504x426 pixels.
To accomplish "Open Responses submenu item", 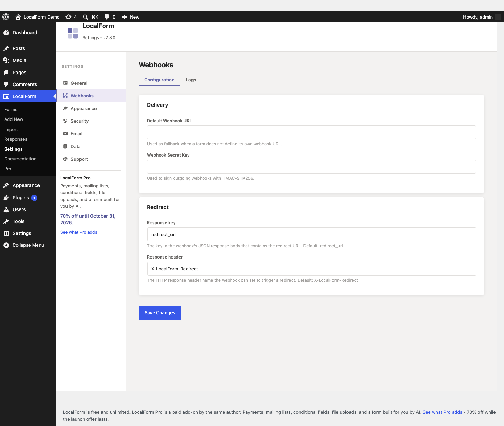I will point(16,139).
